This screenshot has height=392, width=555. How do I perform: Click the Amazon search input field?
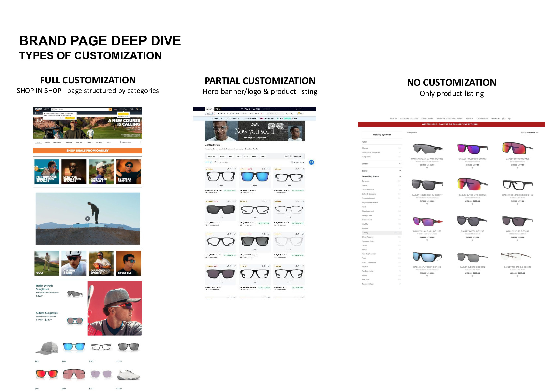(x=81, y=109)
